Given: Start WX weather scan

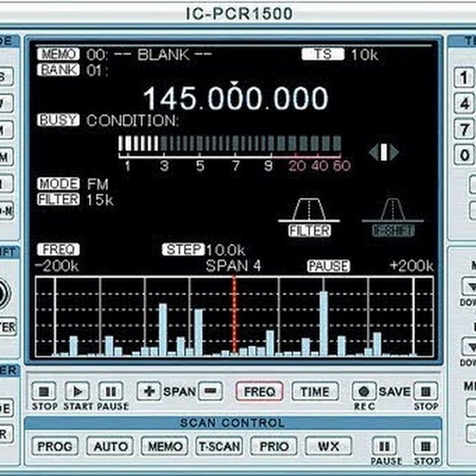Looking at the screenshot, I should coord(328,446).
